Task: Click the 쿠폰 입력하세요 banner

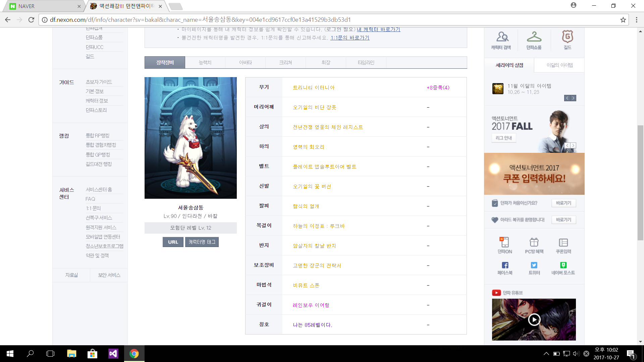Action: (x=534, y=174)
